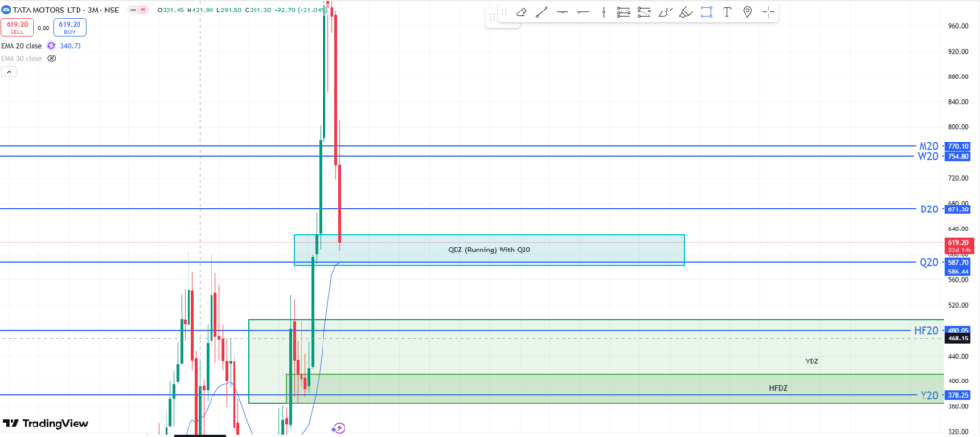Image resolution: width=980 pixels, height=437 pixels.
Task: Click the 770.10 price axis tag
Action: pyautogui.click(x=958, y=146)
